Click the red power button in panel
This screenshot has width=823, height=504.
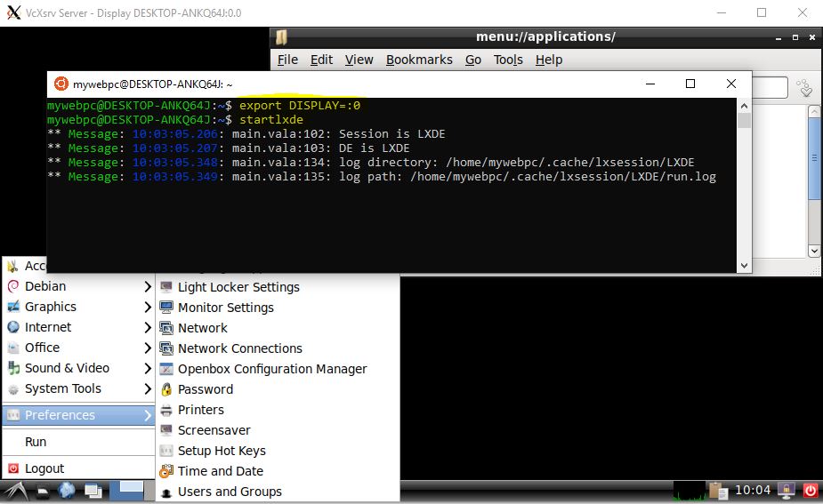[811, 491]
